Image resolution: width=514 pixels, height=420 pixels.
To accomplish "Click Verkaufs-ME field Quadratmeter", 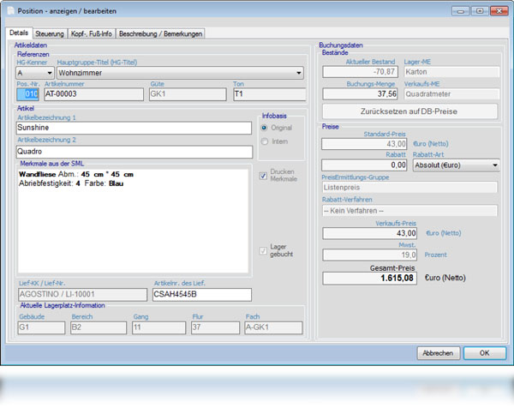I will coord(451,94).
